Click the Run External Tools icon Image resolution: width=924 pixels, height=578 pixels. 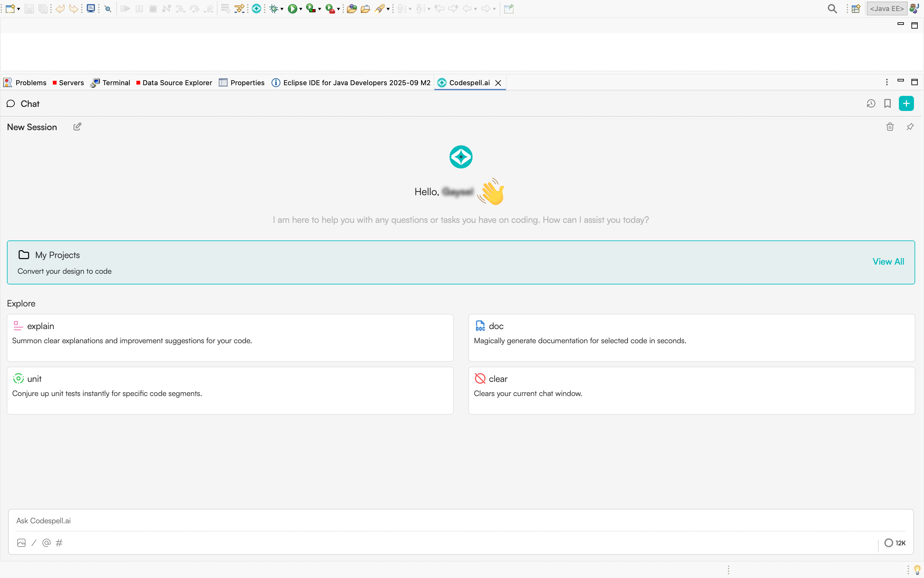coord(330,8)
